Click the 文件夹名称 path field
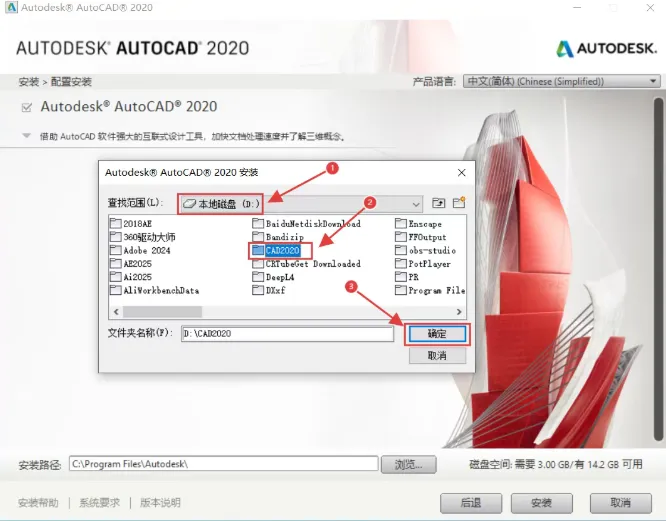Viewport: 666px width, 521px height. [x=288, y=334]
